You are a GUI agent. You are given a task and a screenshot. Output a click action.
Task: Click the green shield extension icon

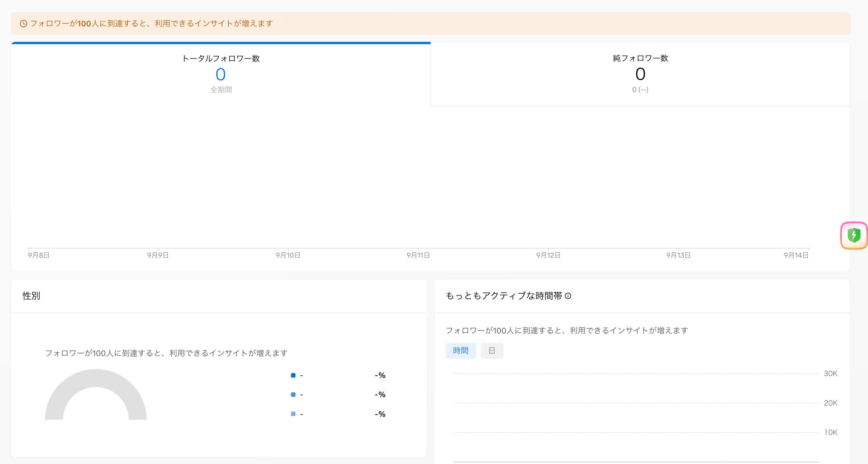coord(854,235)
